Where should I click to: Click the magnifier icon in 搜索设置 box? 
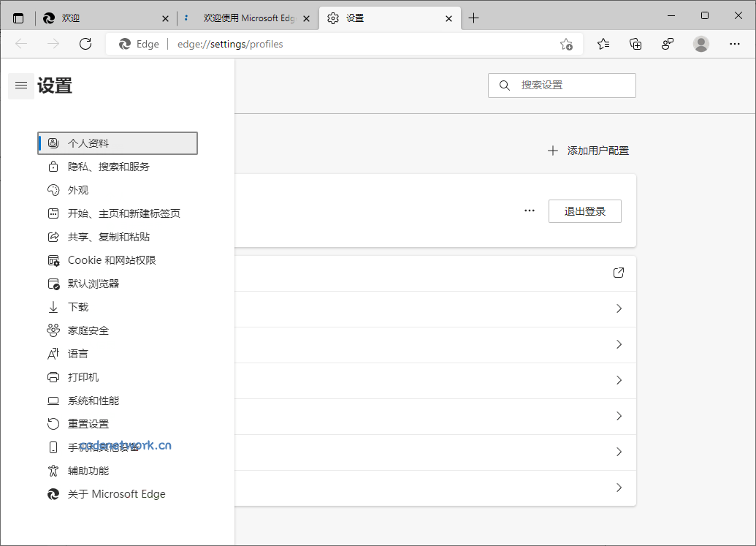click(504, 86)
